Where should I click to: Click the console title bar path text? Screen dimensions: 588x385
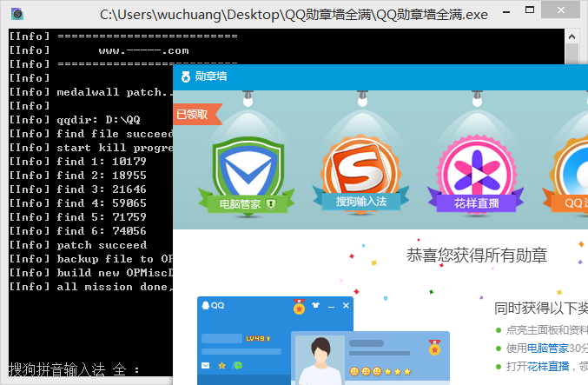(294, 15)
